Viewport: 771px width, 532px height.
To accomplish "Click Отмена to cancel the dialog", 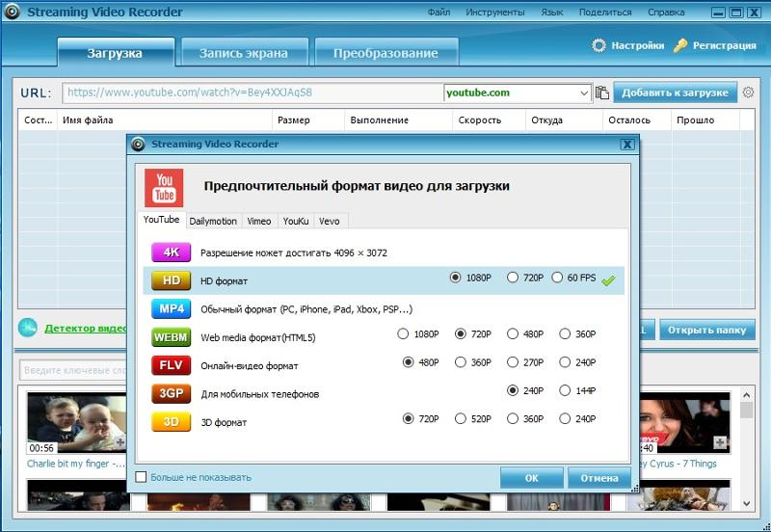I will [x=598, y=477].
